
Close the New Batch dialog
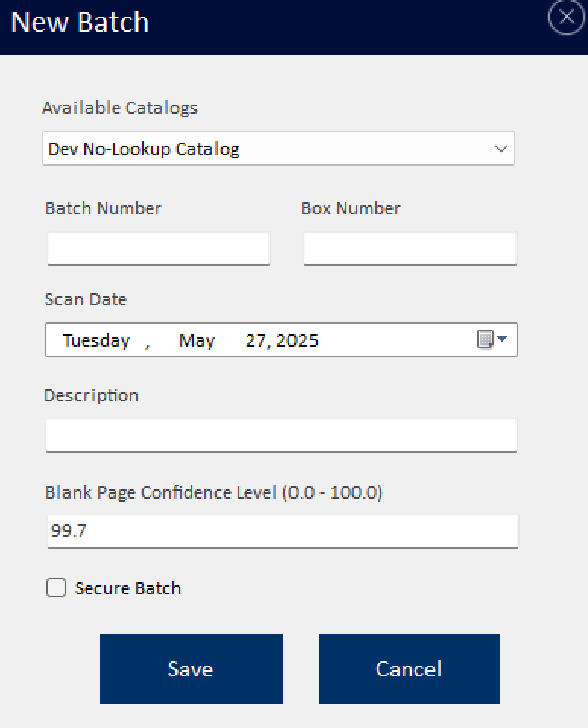click(x=566, y=17)
